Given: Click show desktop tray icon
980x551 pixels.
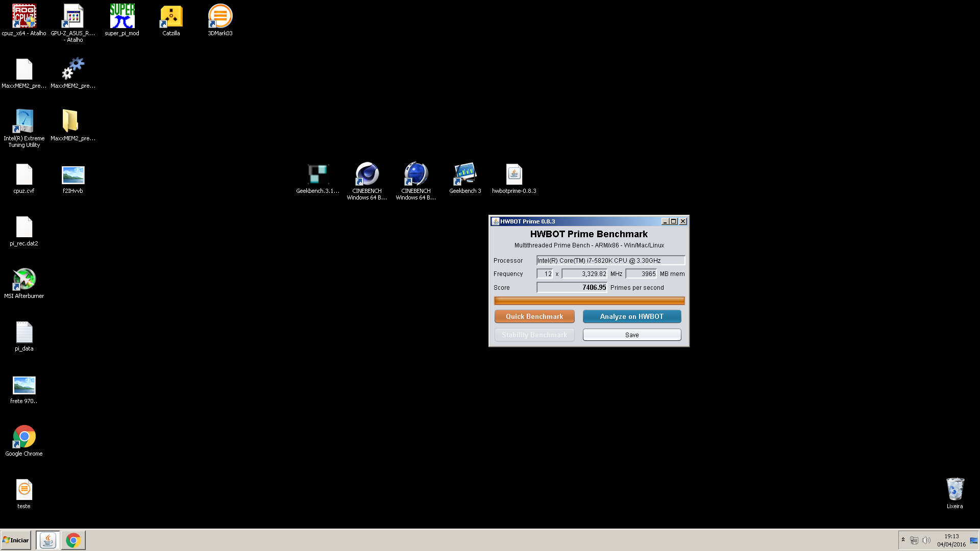Looking at the screenshot, I should 974,540.
